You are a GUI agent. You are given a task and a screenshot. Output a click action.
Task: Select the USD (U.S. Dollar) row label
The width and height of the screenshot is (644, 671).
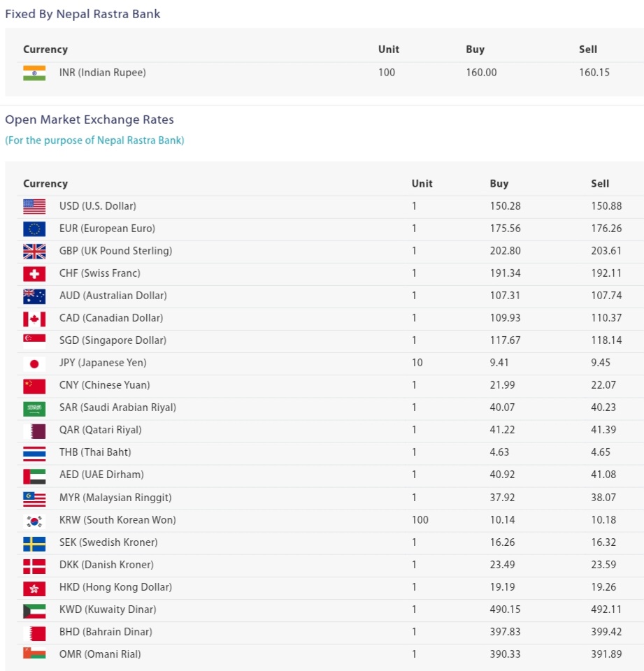click(x=98, y=206)
